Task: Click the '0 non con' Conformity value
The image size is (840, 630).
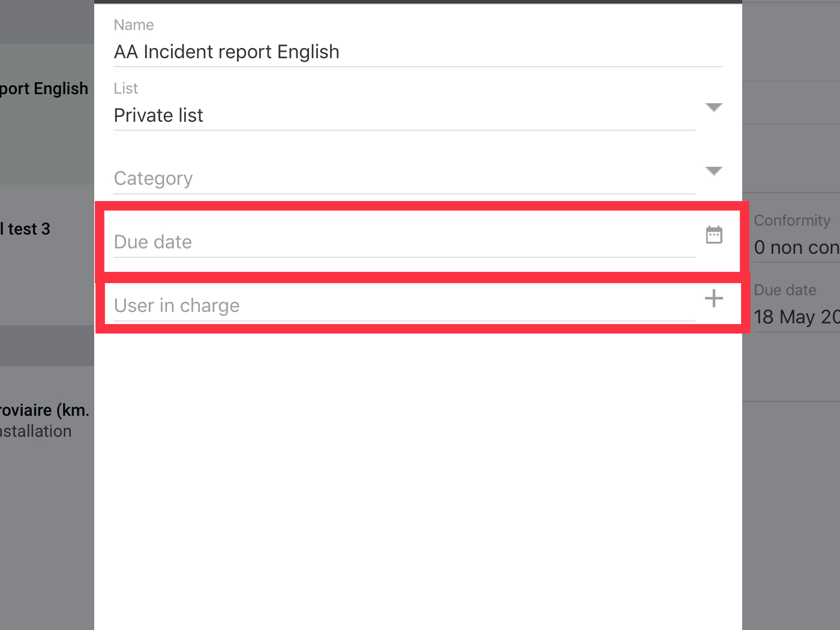Action: (x=797, y=247)
